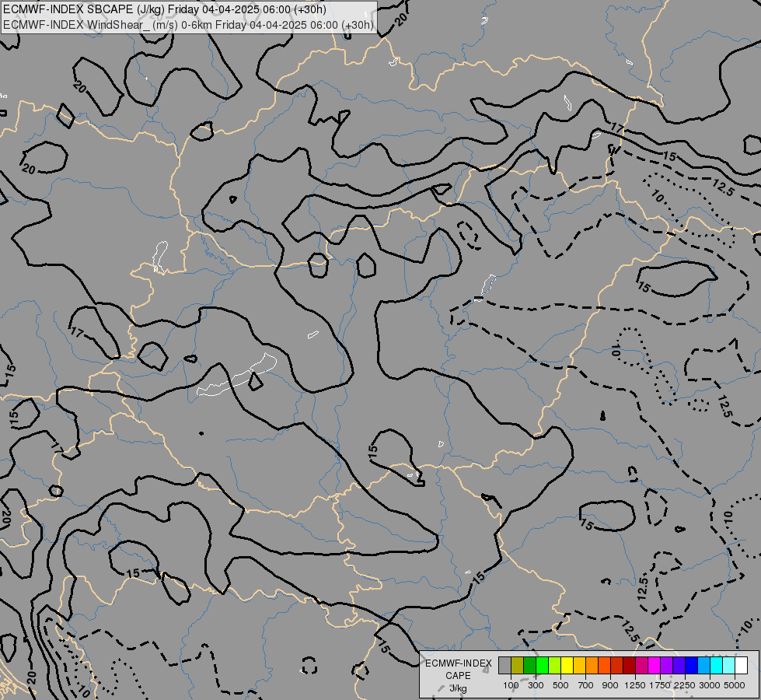Click the SBCAPE title line at top
Image resolution: width=761 pixels, height=700 pixels.
pyautogui.click(x=165, y=9)
